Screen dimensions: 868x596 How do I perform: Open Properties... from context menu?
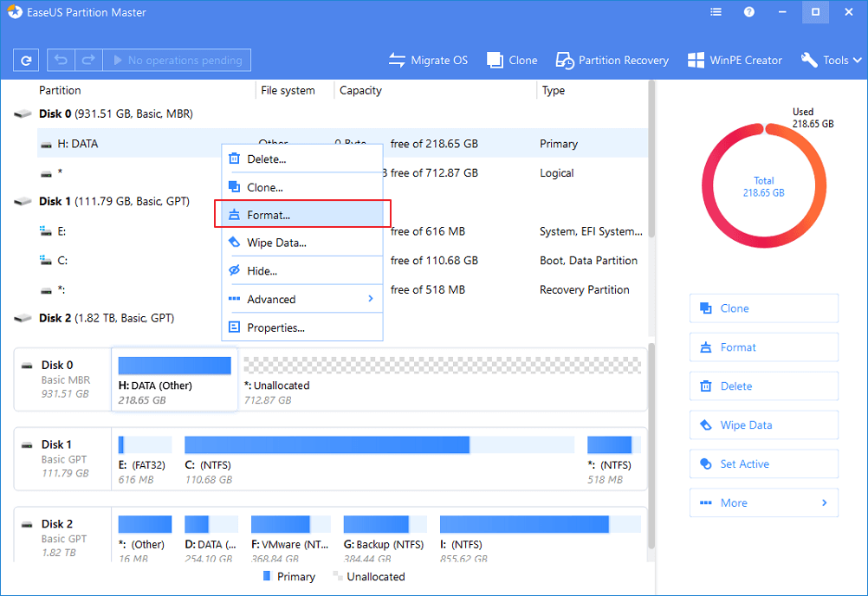[x=302, y=327]
